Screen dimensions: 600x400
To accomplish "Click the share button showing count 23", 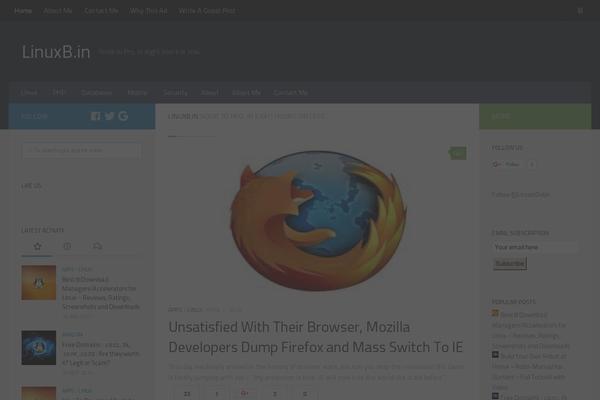I will 187,393.
